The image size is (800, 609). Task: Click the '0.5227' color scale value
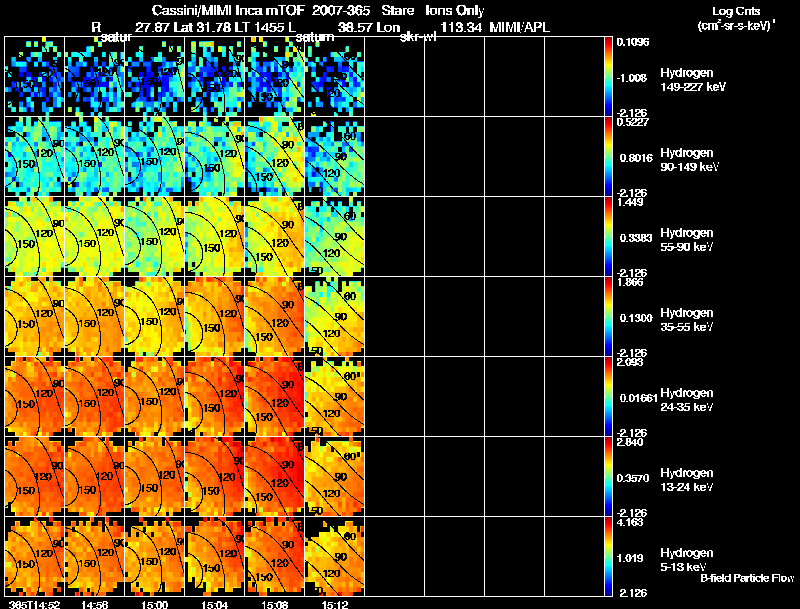point(633,122)
